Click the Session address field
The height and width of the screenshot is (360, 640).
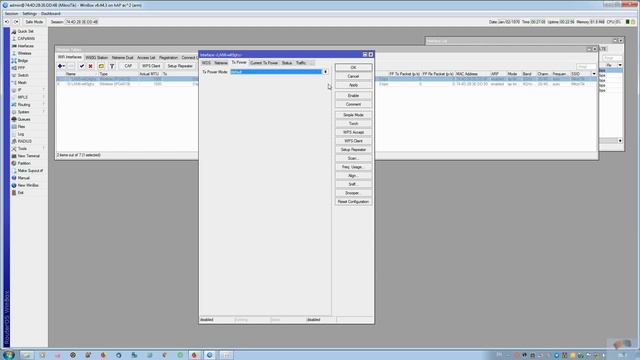[82, 22]
